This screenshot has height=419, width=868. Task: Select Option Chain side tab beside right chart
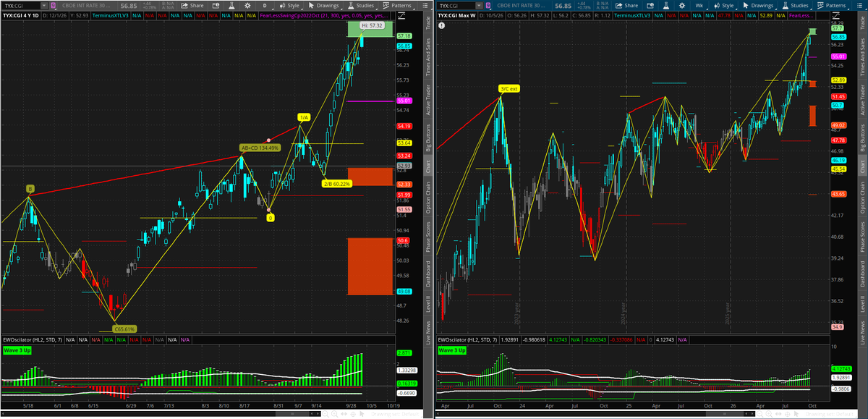[861, 197]
